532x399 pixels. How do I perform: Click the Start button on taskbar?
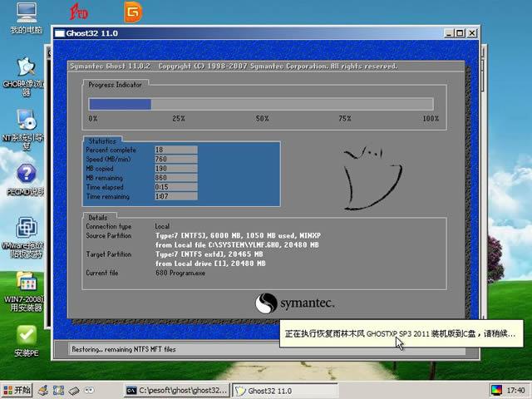pos(17,390)
